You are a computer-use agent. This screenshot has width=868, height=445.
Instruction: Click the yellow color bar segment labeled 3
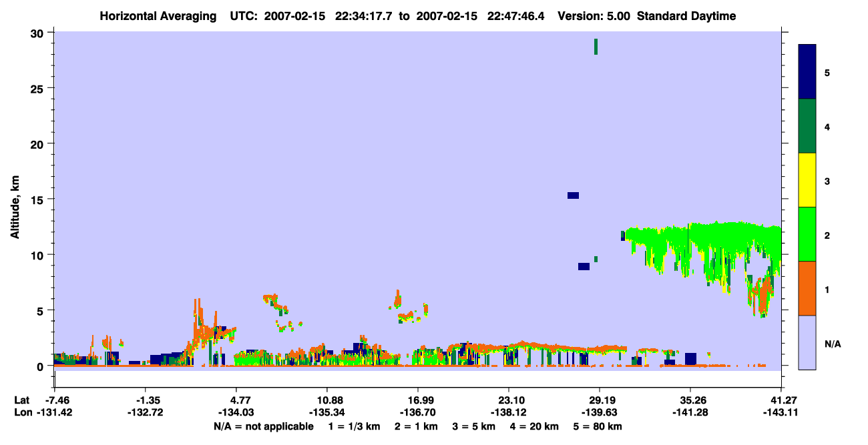[x=807, y=180]
